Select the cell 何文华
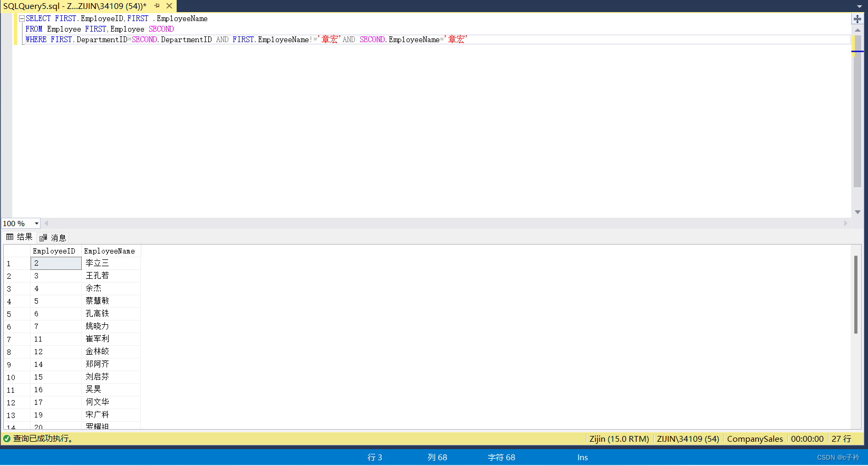 111,402
